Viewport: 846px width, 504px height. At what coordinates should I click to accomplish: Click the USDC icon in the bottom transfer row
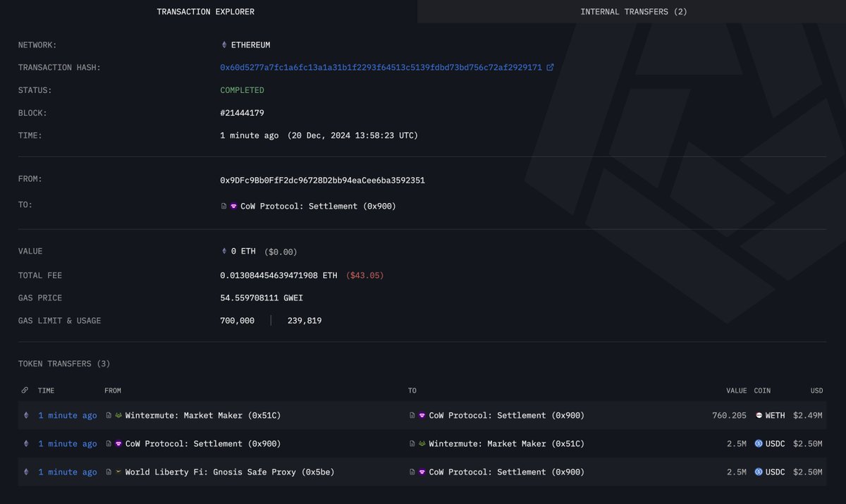pyautogui.click(x=758, y=472)
